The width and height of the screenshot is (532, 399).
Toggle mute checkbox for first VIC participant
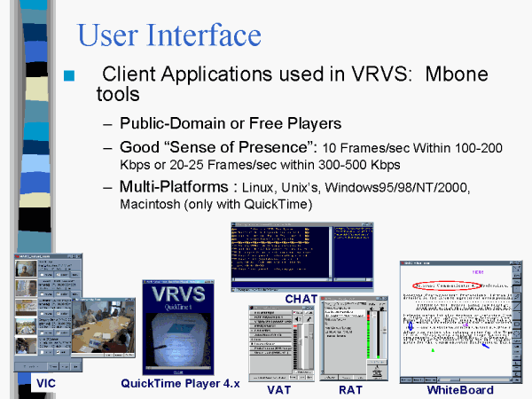point(42,275)
